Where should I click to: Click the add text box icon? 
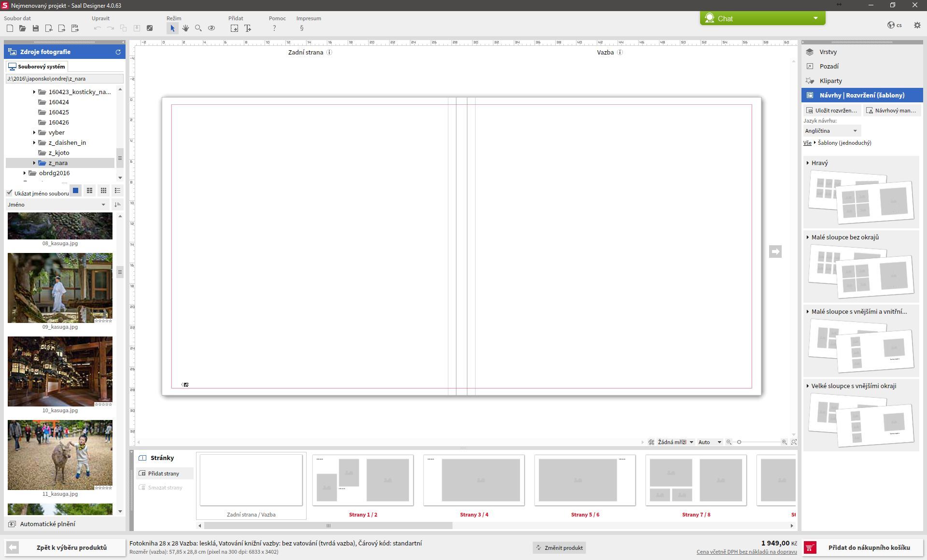[x=248, y=28]
